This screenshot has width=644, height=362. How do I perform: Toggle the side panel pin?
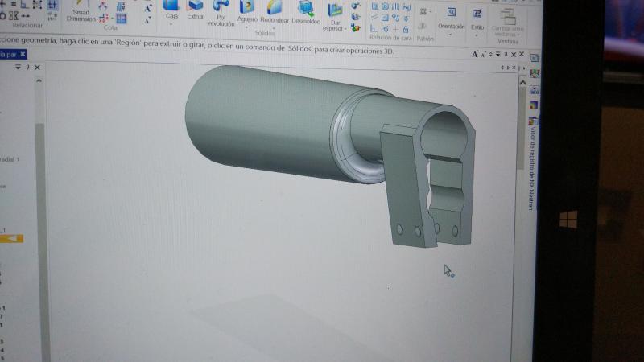coord(27,68)
